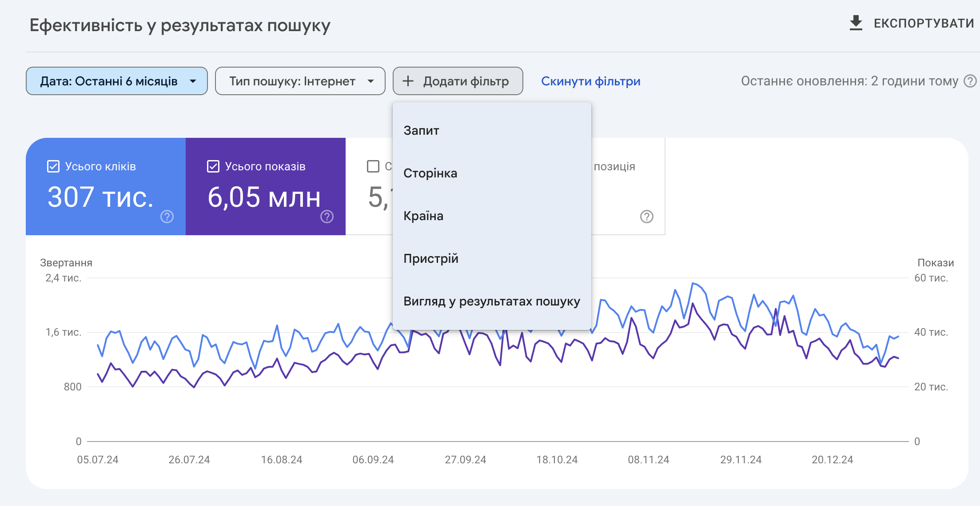
Task: Click the export download arrow icon
Action: [x=856, y=23]
